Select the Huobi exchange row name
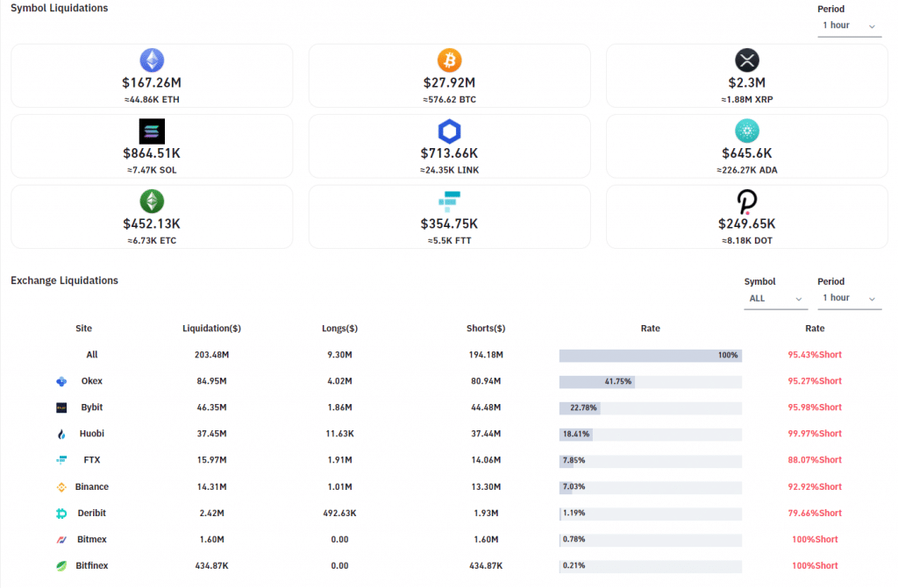 (x=92, y=434)
